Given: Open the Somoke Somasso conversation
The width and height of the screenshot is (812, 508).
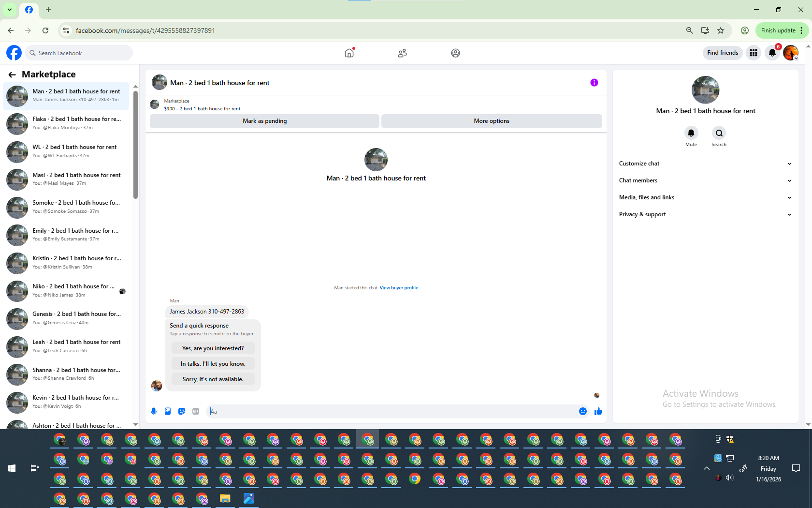Looking at the screenshot, I should (66, 208).
